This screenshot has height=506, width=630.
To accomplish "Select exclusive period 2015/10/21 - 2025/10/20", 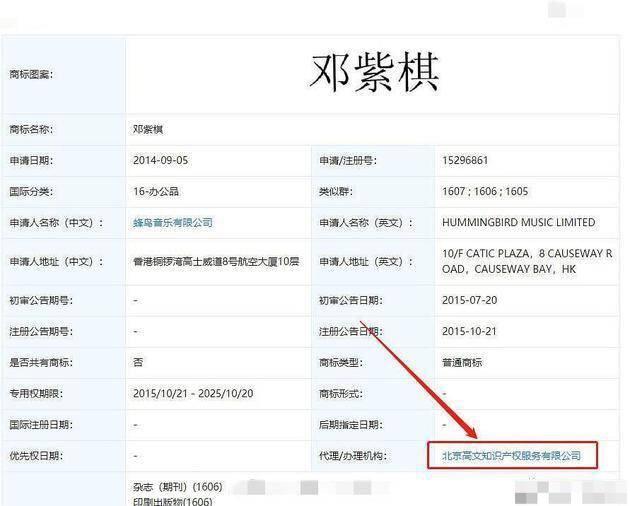I will pyautogui.click(x=193, y=393).
